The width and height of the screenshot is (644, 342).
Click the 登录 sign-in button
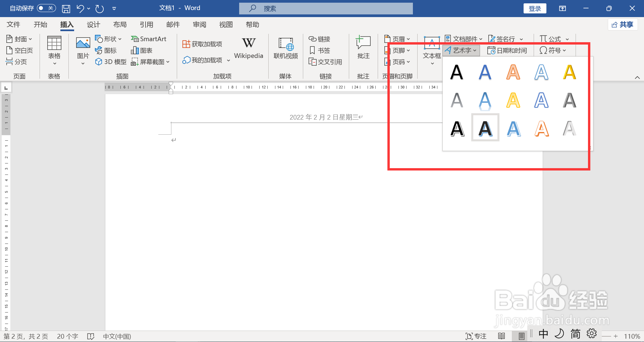[x=535, y=8]
